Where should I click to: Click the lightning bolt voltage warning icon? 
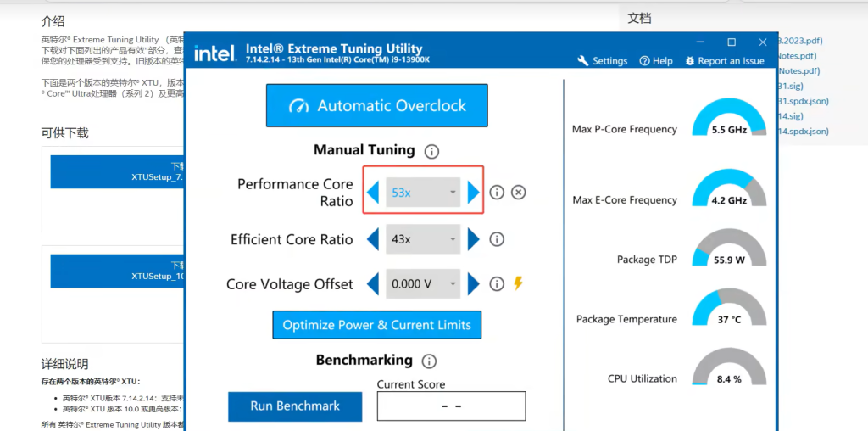click(x=518, y=283)
